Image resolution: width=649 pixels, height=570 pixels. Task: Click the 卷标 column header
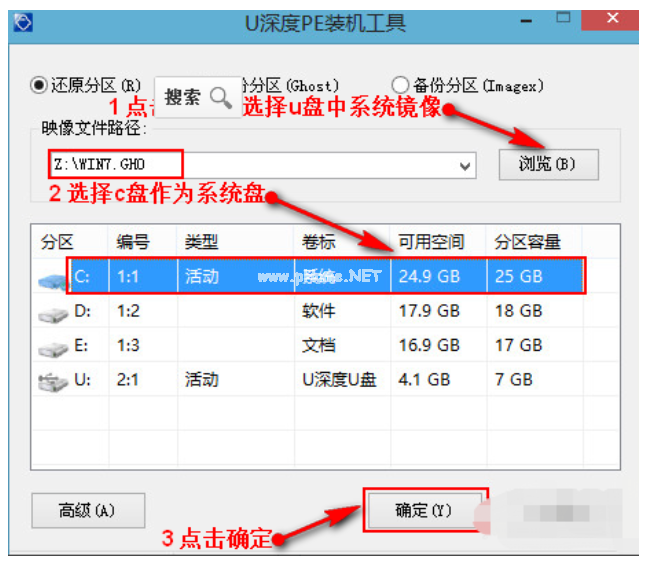coord(319,243)
